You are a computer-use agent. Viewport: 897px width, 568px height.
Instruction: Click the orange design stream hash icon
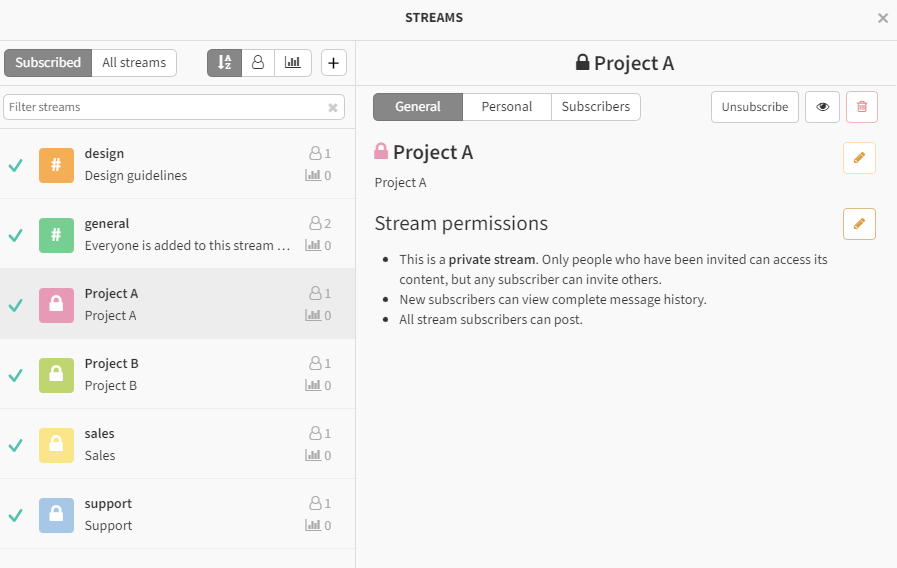point(56,165)
